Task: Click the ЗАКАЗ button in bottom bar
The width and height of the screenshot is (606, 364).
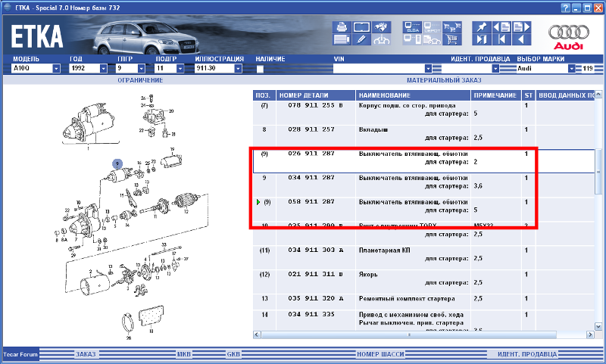Action: 86,354
